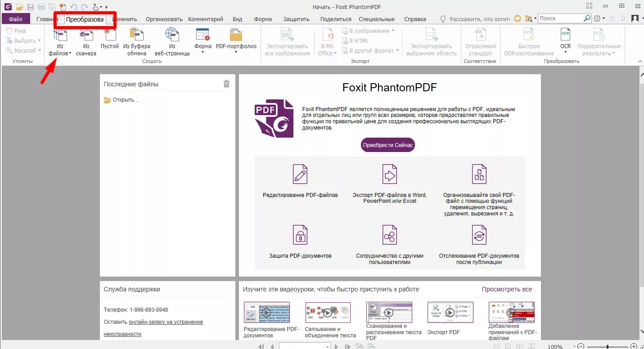
Task: Click Сотрудничество с другими пользователями icon
Action: pos(389,235)
